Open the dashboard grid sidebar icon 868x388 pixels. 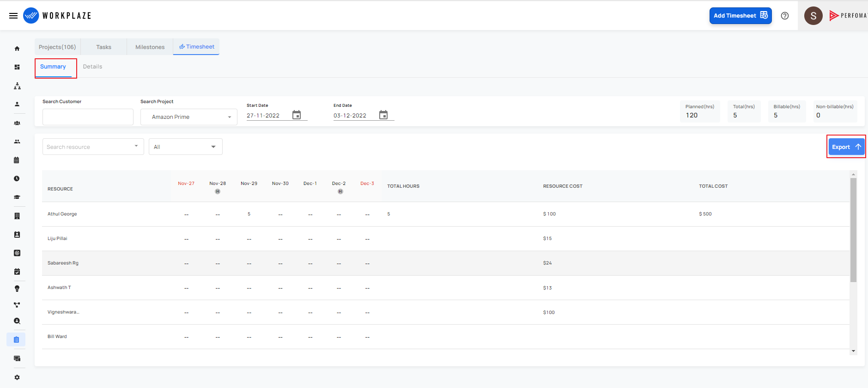pyautogui.click(x=17, y=67)
